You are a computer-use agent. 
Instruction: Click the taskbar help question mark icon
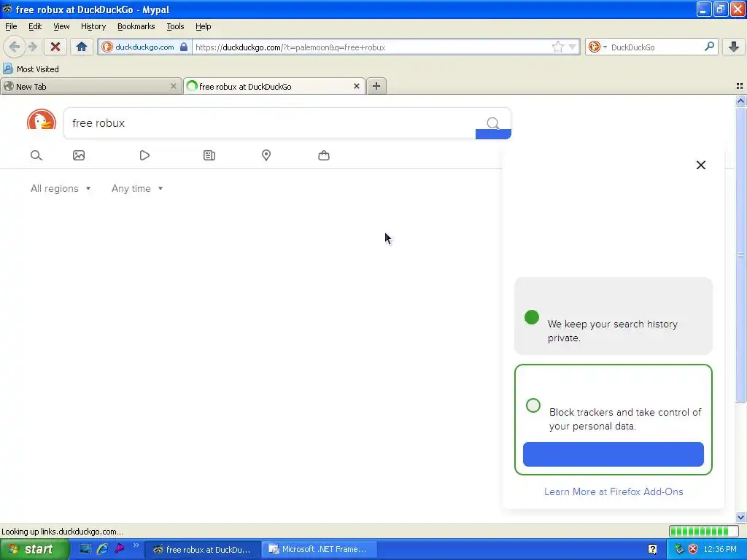click(652, 550)
